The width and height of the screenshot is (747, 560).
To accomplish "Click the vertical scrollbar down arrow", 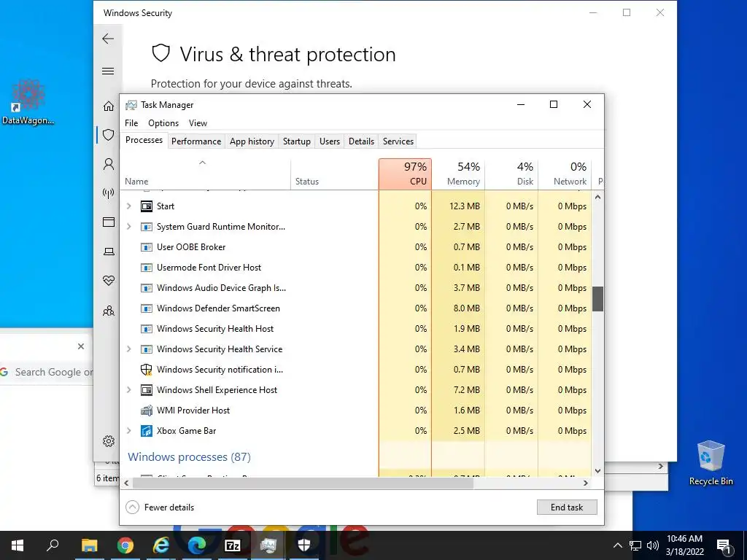I will click(598, 471).
